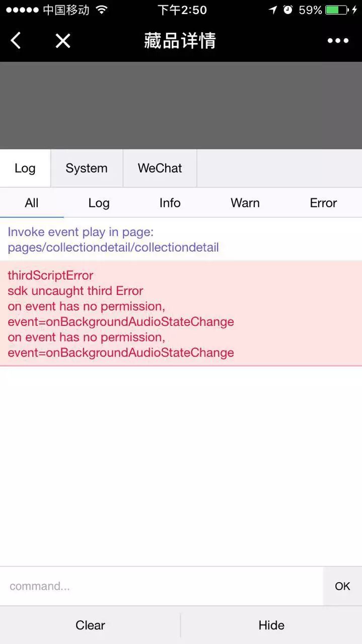Hide the debug console panel
This screenshot has height=644, width=362.
click(x=271, y=625)
